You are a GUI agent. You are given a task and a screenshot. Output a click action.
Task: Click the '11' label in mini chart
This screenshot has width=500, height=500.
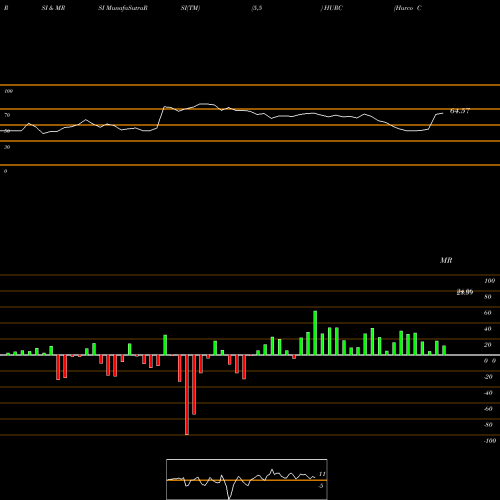click(x=322, y=474)
